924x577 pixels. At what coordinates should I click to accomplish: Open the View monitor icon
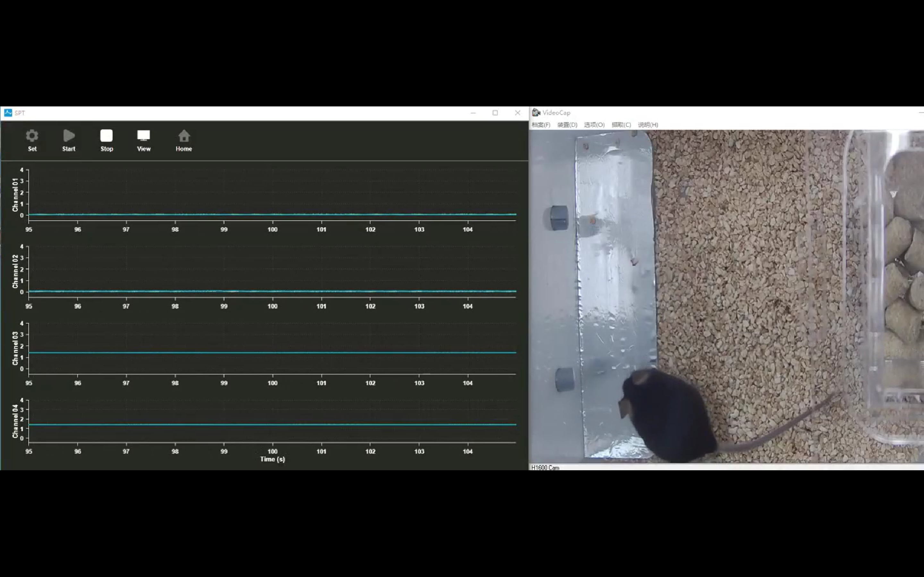[143, 136]
